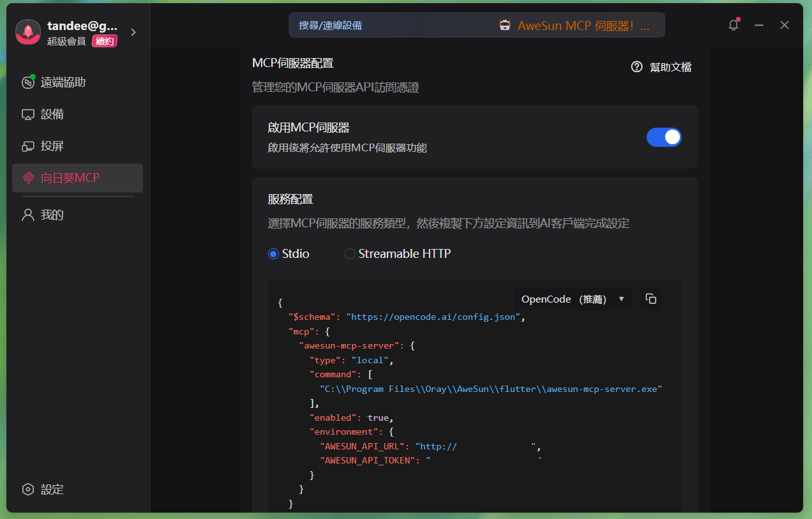Click the AweSun profile avatar logo
Image resolution: width=812 pixels, height=519 pixels.
28,32
